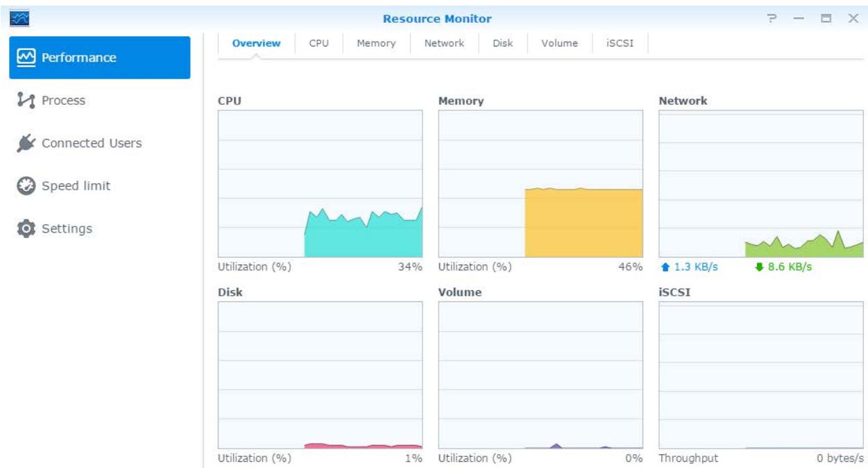Click the Network traffic graph
Viewport: 868px width, 468px height.
[x=761, y=184]
